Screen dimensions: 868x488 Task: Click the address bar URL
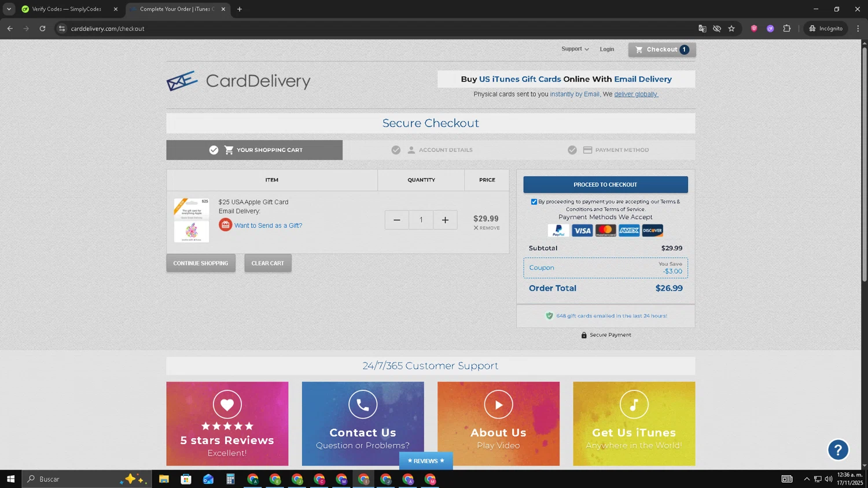click(108, 28)
